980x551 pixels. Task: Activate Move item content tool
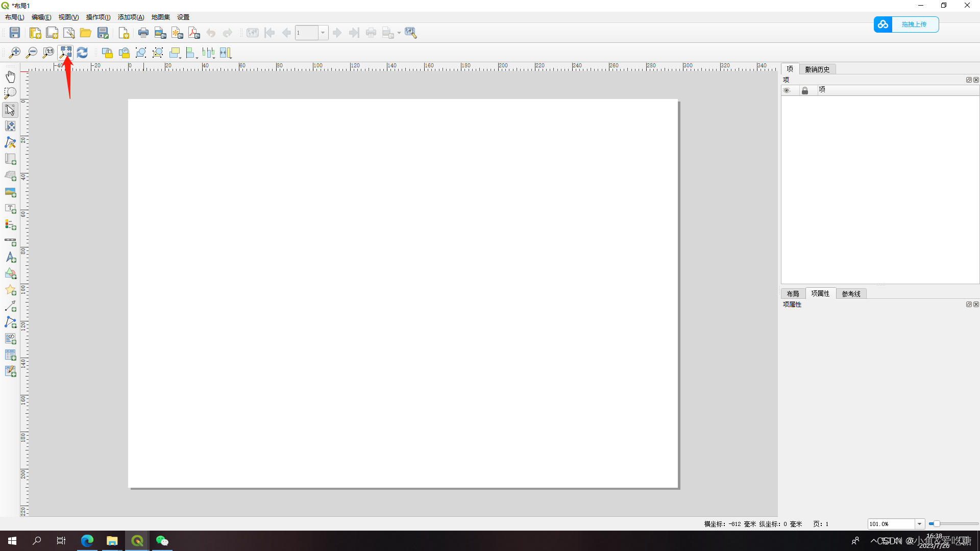(10, 126)
